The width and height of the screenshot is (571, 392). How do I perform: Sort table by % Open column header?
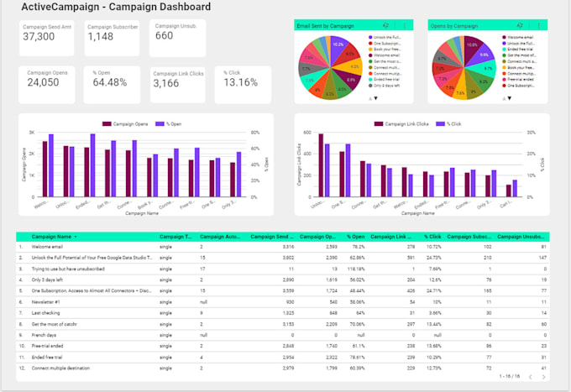(356, 237)
